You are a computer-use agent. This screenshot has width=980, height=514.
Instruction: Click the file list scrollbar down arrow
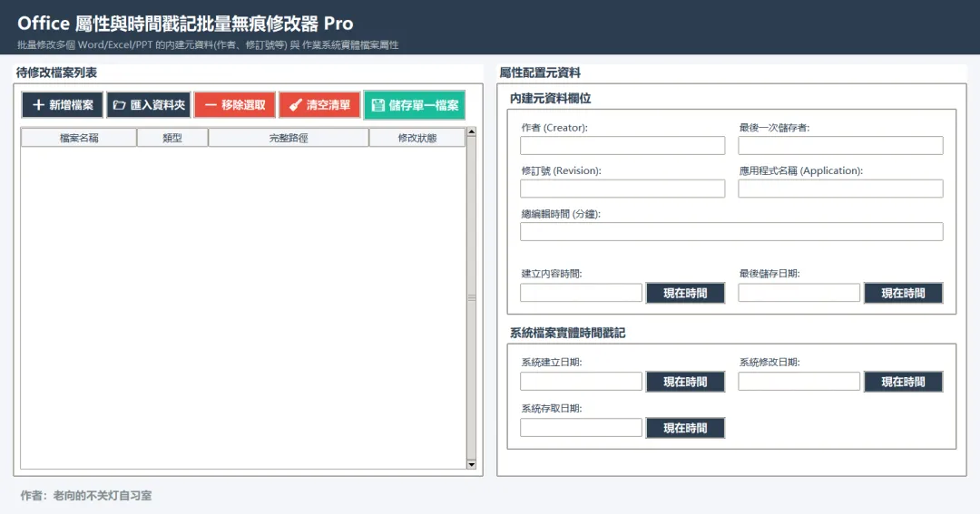pos(471,465)
